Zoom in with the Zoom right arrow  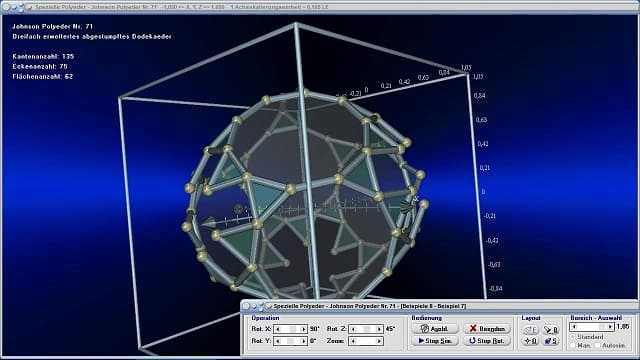[379, 341]
